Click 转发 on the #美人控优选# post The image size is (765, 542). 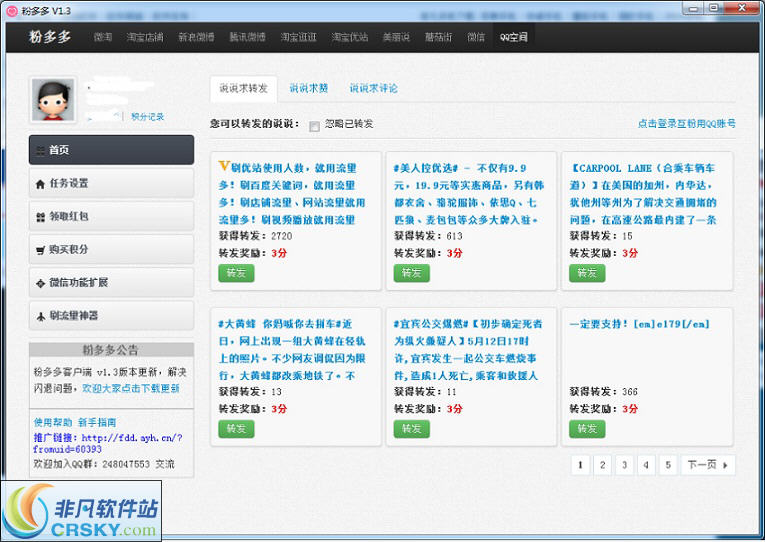[411, 273]
